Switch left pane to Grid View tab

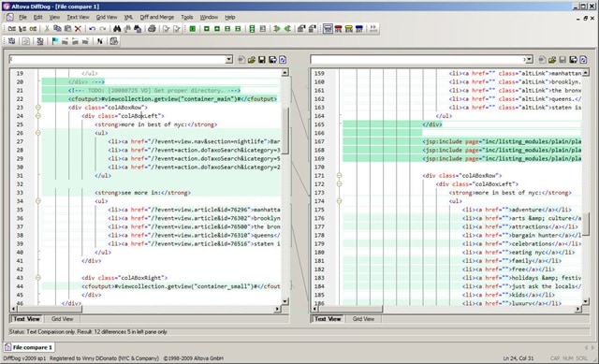pos(63,319)
